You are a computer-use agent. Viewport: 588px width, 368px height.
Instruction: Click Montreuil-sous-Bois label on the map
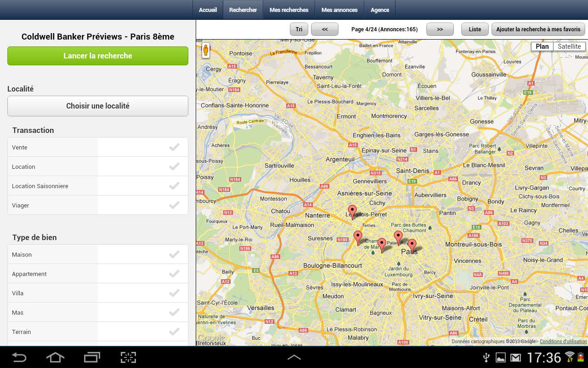[474, 244]
